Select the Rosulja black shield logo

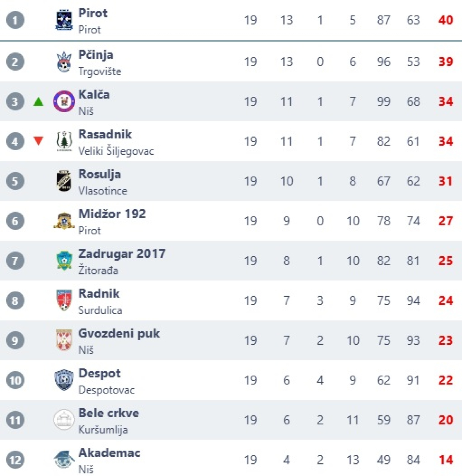[64, 181]
